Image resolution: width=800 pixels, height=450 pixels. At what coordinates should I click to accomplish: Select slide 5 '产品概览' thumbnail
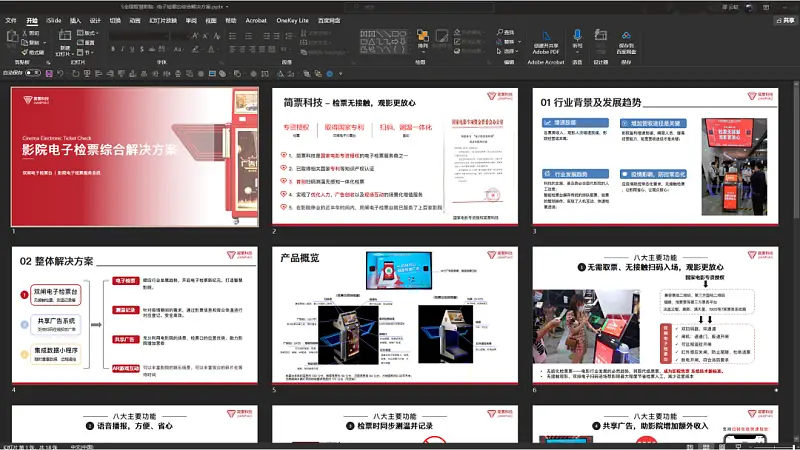tap(395, 315)
